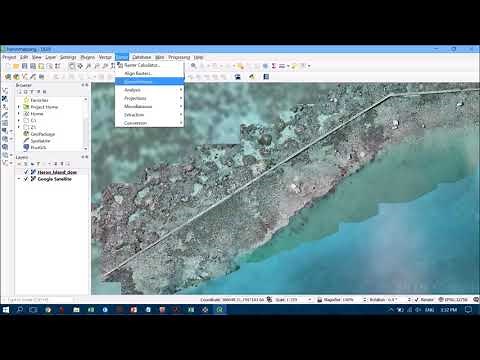The height and width of the screenshot is (360, 480).
Task: Select the Pan Map hand tool
Action: [72, 66]
